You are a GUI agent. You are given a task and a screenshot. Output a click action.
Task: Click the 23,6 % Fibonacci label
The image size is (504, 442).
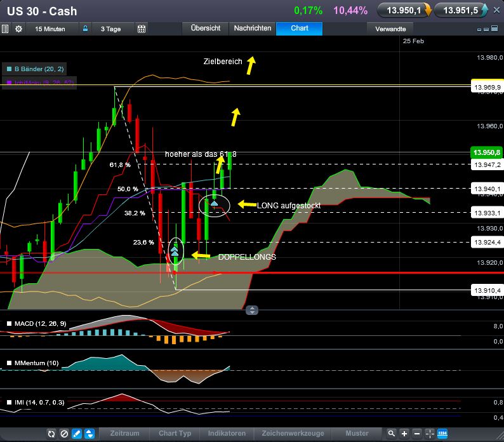pyautogui.click(x=143, y=242)
